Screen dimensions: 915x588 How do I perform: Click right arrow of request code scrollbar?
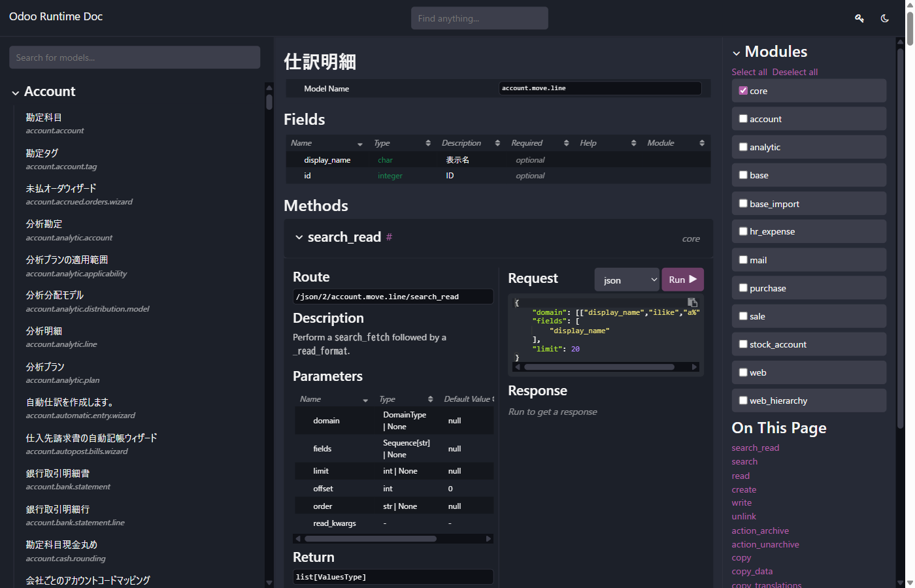[695, 367]
